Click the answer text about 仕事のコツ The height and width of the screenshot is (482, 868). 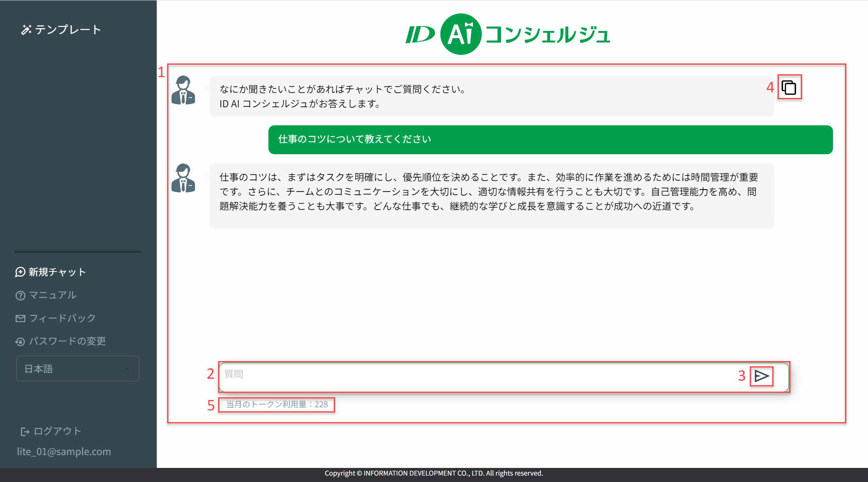click(492, 196)
